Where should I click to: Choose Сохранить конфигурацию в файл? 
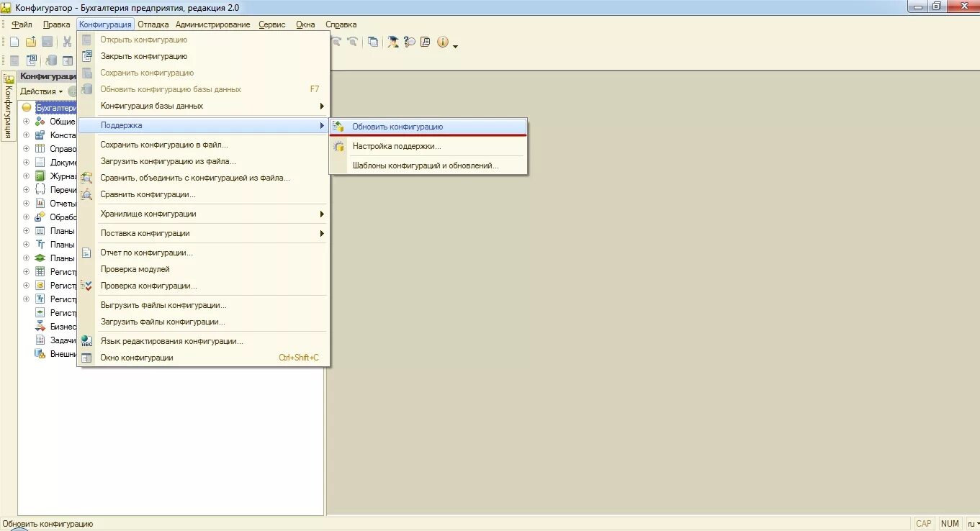point(204,145)
